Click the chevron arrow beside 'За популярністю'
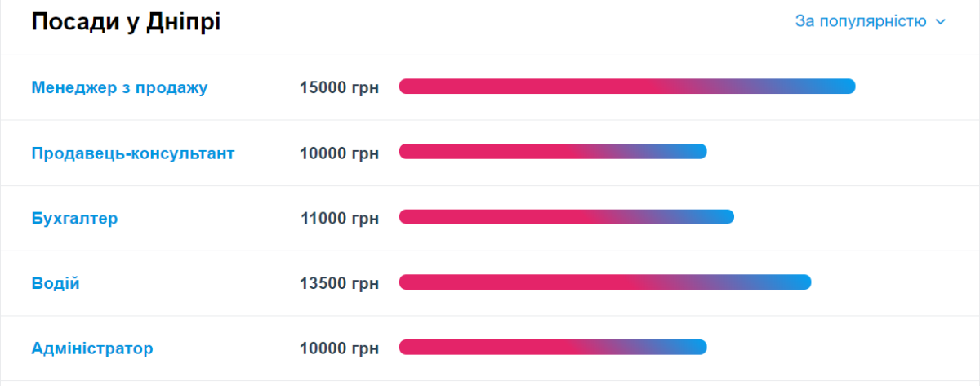The width and height of the screenshot is (980, 386). 940,22
